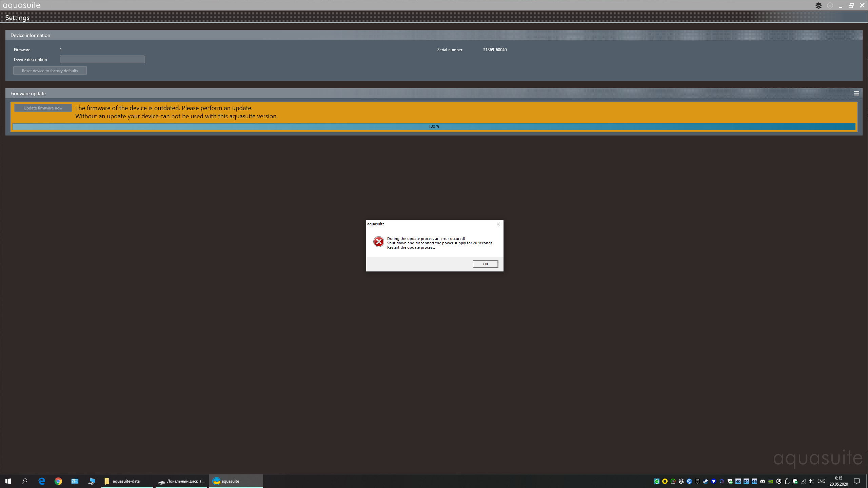Open the volume control in tray
This screenshot has height=488, width=868.
point(811,481)
